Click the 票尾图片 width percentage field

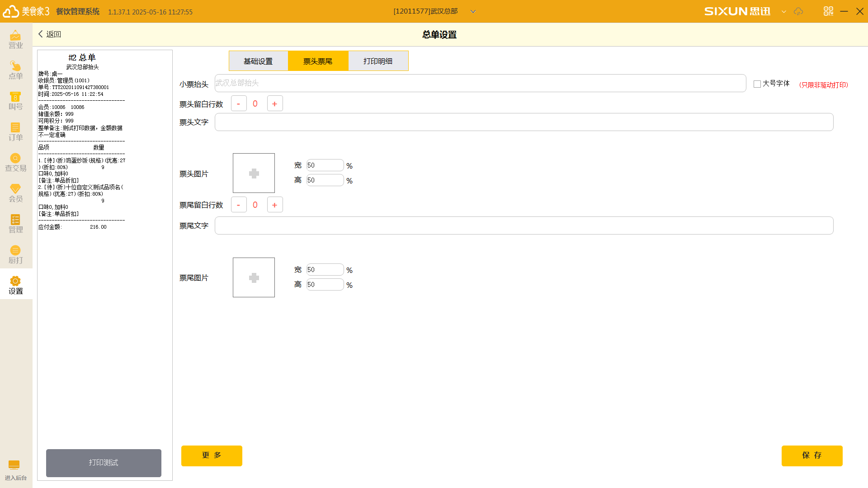coord(325,270)
